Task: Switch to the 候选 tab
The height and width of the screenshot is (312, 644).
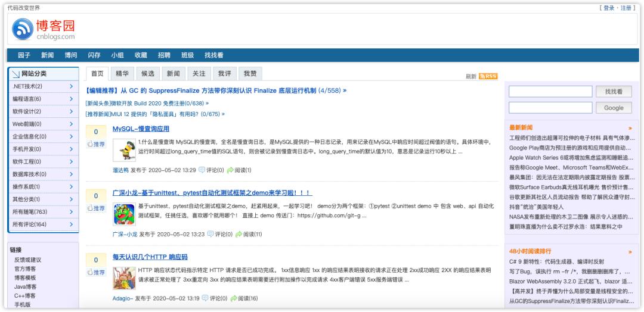Action: (x=148, y=74)
